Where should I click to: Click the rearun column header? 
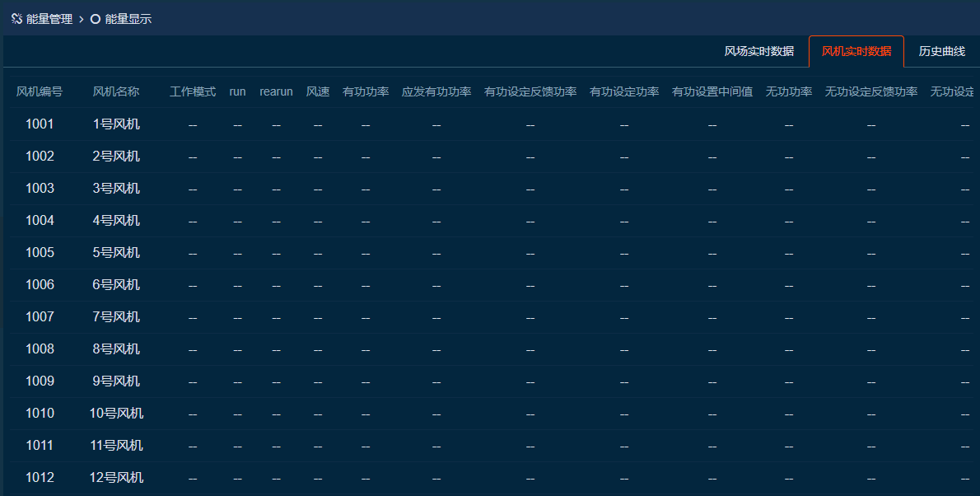(x=276, y=91)
